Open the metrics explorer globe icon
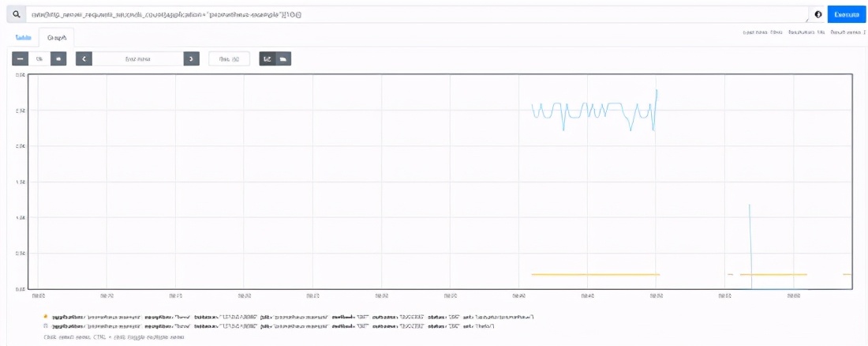Viewport: 868px width, 346px height. 817,14
